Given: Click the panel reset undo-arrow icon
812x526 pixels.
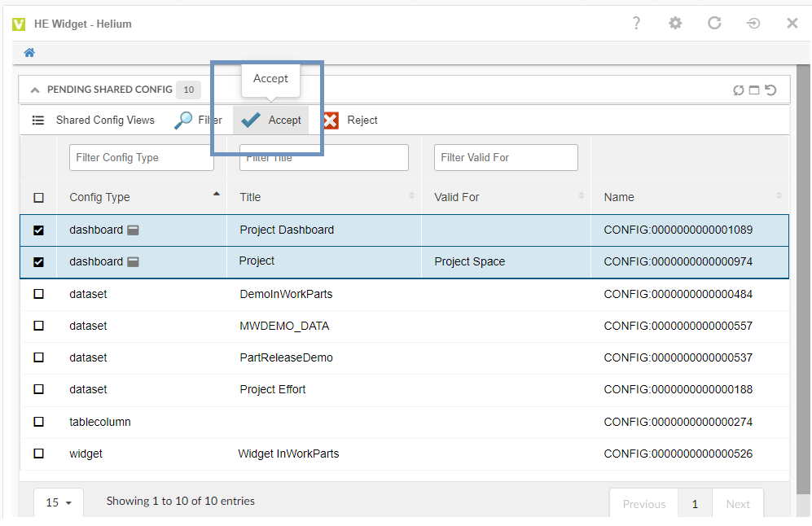Looking at the screenshot, I should point(770,90).
